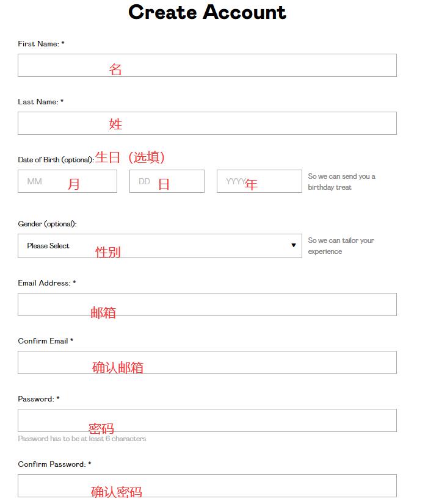Click the 'Gender (optional)' label
The width and height of the screenshot is (428, 504).
pos(47,224)
